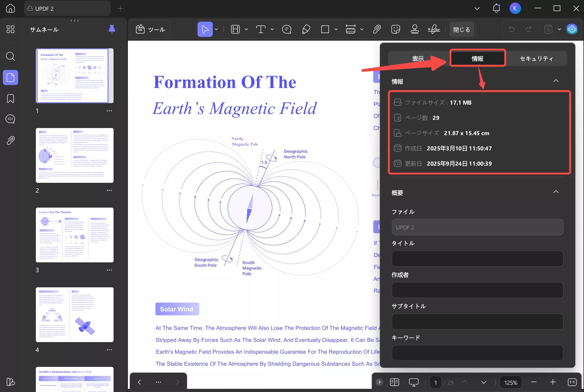Click the キーワード input field

point(477,353)
